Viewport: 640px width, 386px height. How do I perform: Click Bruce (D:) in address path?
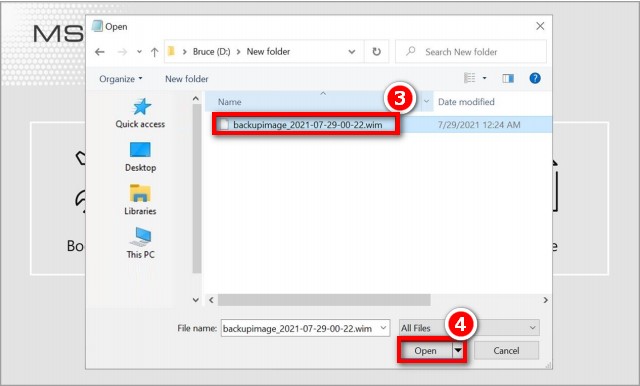[211, 52]
